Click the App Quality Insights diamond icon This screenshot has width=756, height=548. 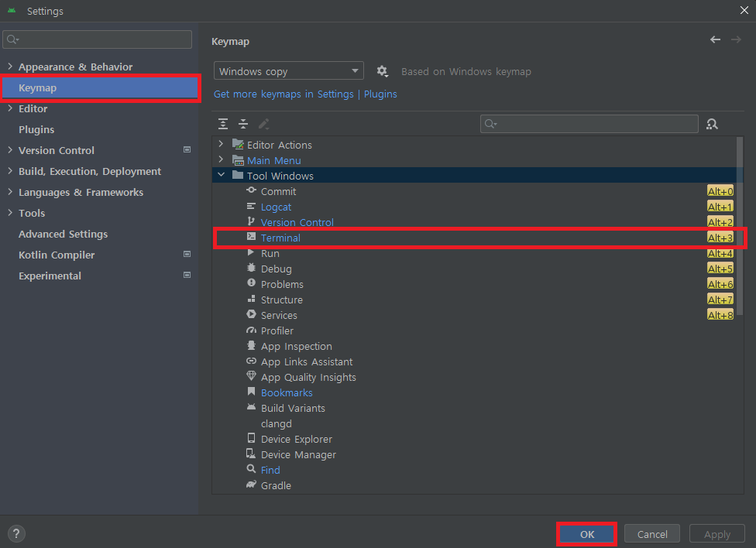251,376
